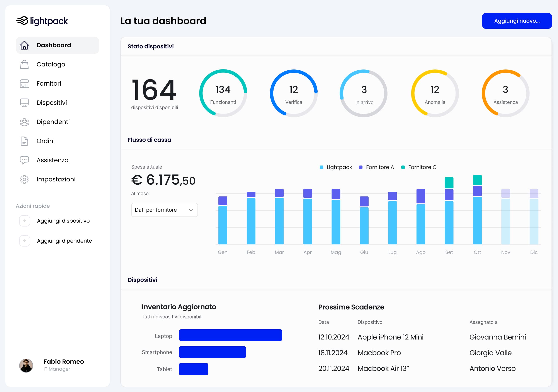Open the Dipendenti page
Viewport: 558px width, 392px height.
pos(58,122)
